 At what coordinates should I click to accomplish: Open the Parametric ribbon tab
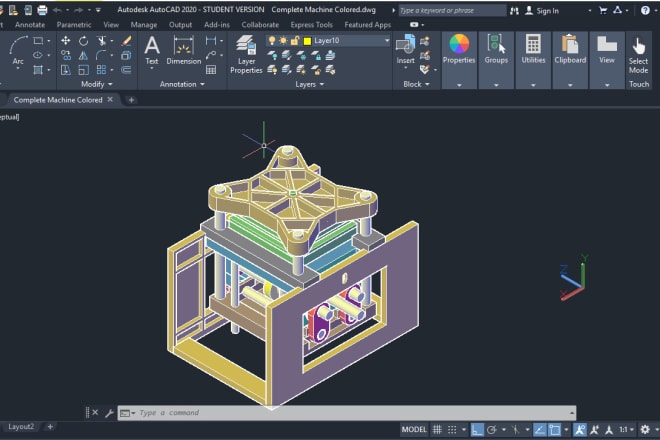pyautogui.click(x=74, y=25)
